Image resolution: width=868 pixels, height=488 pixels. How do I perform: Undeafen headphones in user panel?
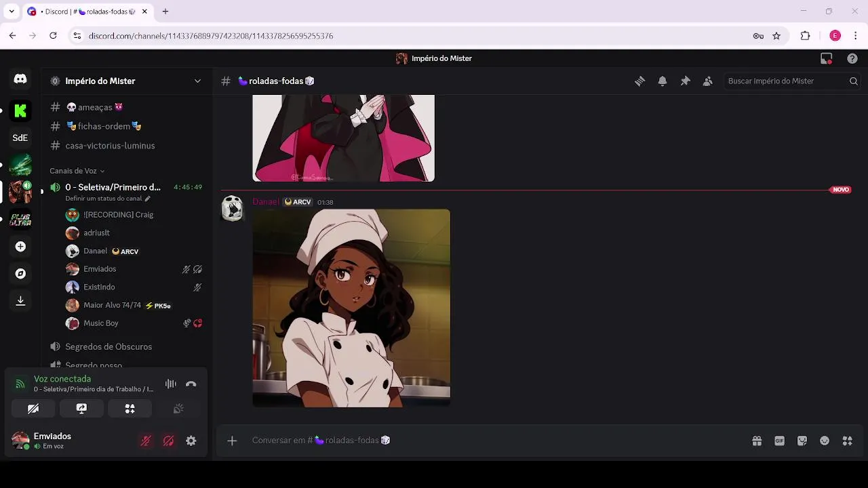pyautogui.click(x=168, y=441)
